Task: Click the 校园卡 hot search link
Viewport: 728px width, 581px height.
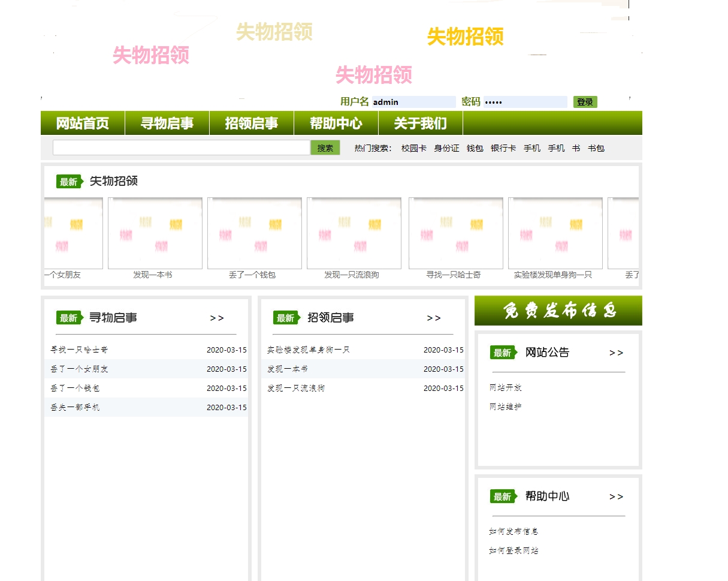Action: pos(413,148)
